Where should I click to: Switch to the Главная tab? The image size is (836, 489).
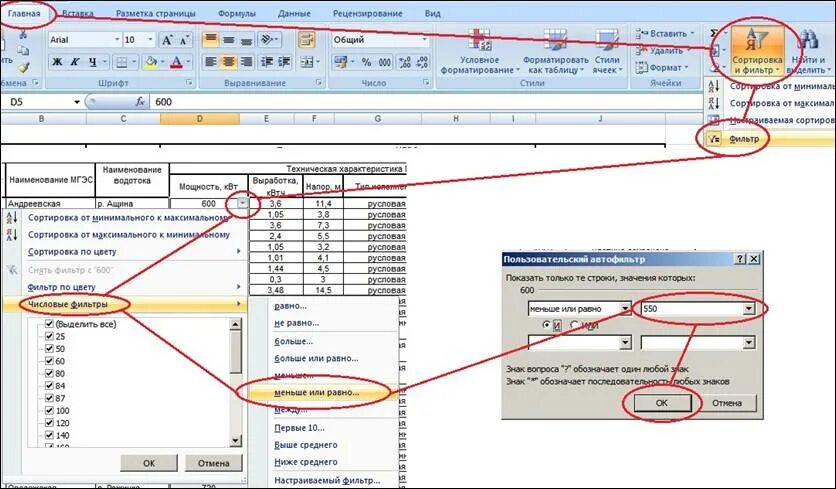click(x=25, y=13)
